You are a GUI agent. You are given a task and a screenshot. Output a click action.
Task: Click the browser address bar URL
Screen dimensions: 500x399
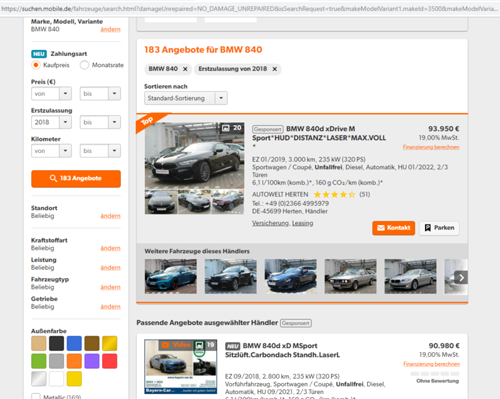pyautogui.click(x=250, y=9)
